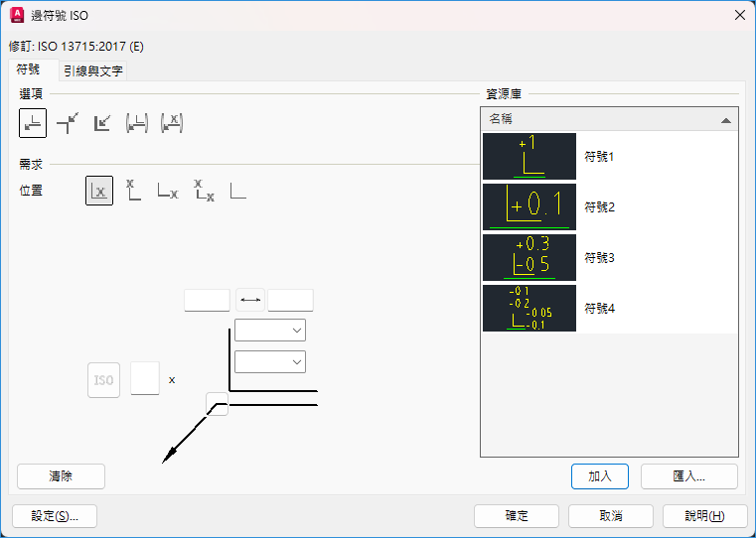Sort library by 名稱 column arrow

tap(725, 120)
